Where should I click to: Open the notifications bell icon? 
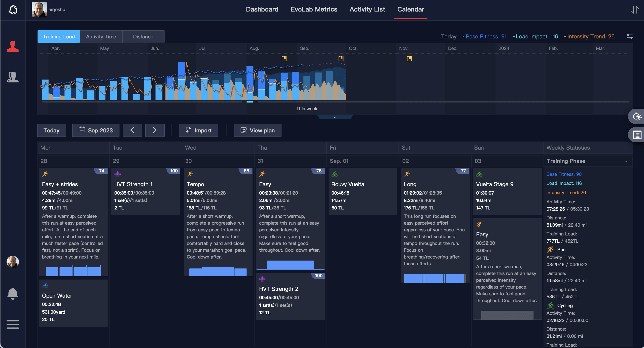click(x=12, y=294)
